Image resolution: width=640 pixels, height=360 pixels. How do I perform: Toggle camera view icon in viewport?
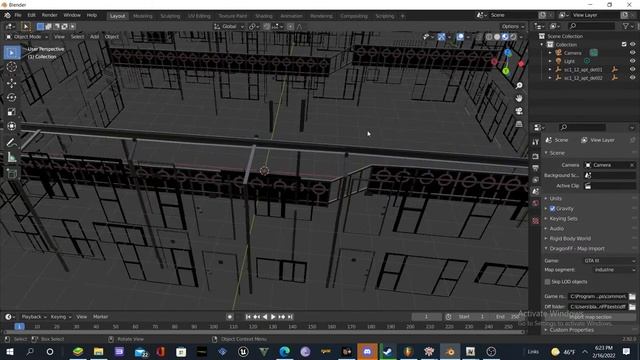[519, 111]
